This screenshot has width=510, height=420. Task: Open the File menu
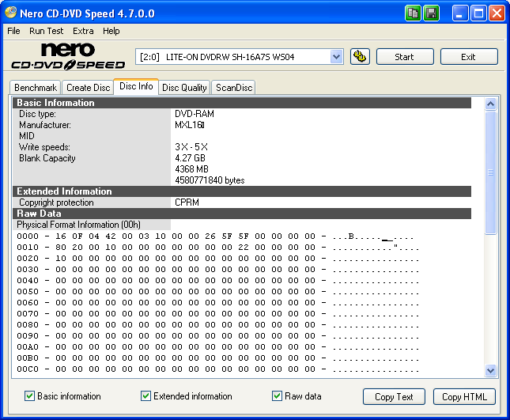[13, 31]
